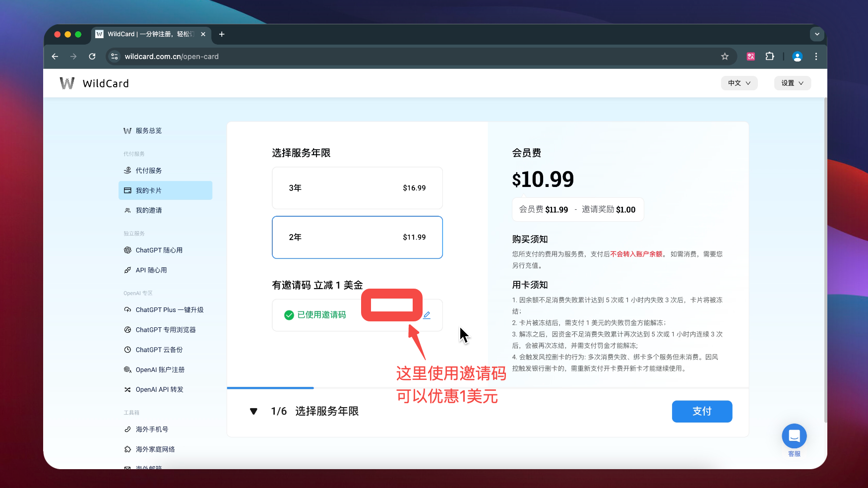The image size is (868, 488).
Task: Click the OpenAI 账户注册 icon
Action: [127, 370]
